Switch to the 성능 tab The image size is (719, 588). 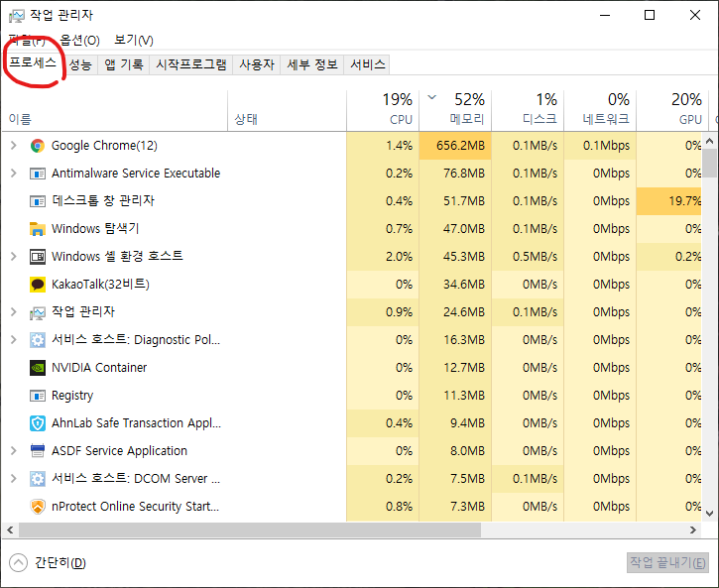80,64
